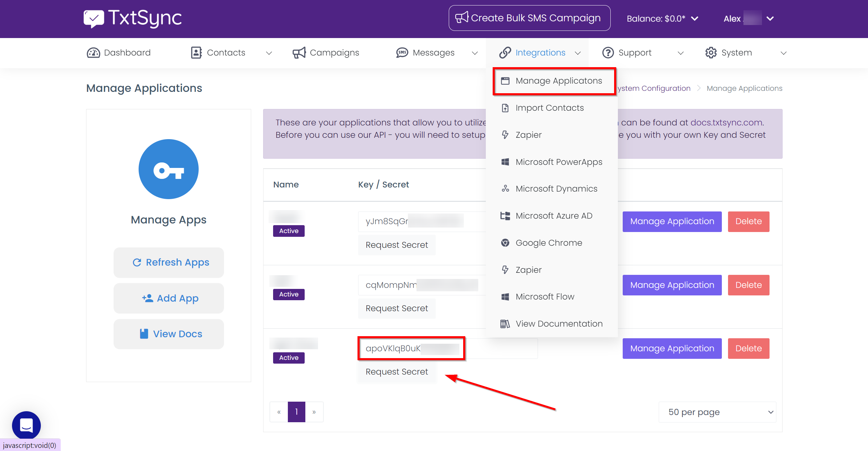Expand the System menu chevron
The width and height of the screenshot is (868, 451).
784,53
